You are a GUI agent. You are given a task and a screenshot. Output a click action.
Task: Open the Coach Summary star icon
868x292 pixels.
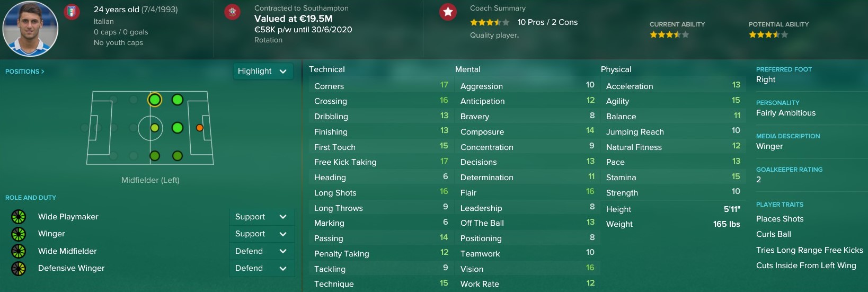coord(448,12)
